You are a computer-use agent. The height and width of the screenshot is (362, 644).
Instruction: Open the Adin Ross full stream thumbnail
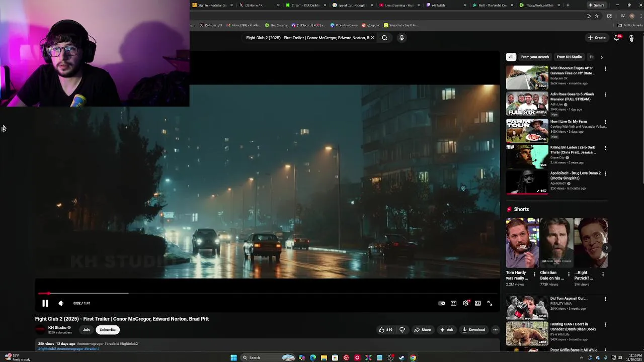pyautogui.click(x=527, y=104)
